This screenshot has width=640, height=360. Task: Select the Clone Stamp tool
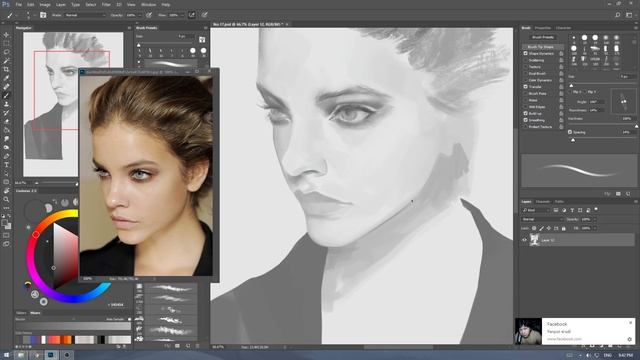[6, 104]
